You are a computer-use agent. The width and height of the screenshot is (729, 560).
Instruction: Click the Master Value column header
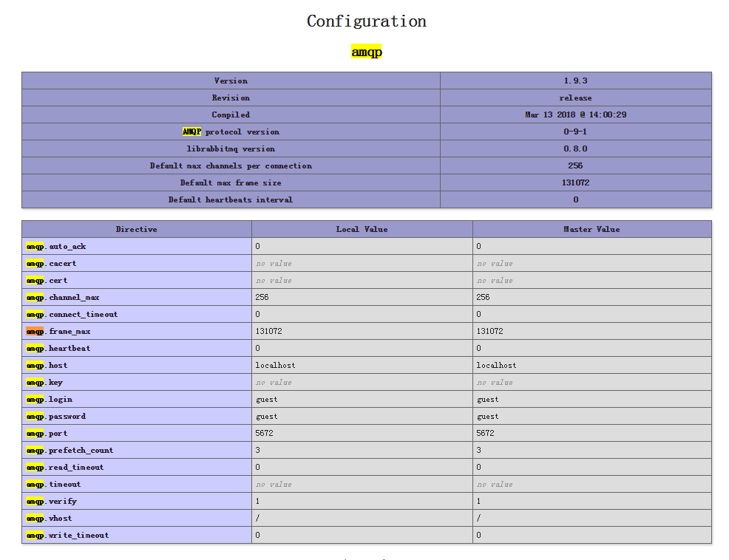click(x=591, y=229)
